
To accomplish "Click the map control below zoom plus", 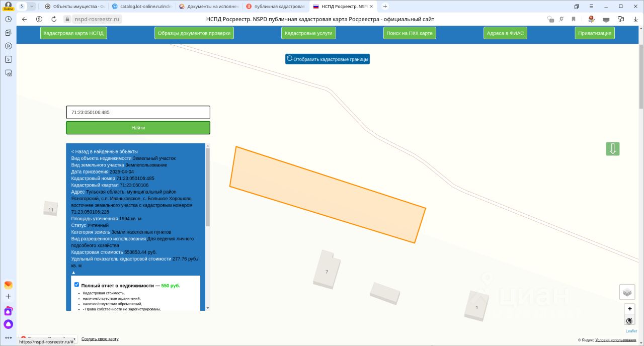I will 629,320.
